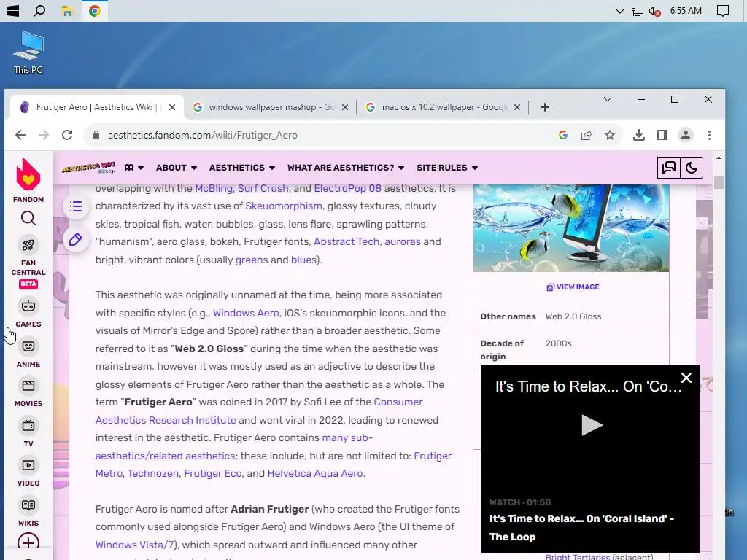
Task: Click the VIEW IMAGE link
Action: click(573, 287)
